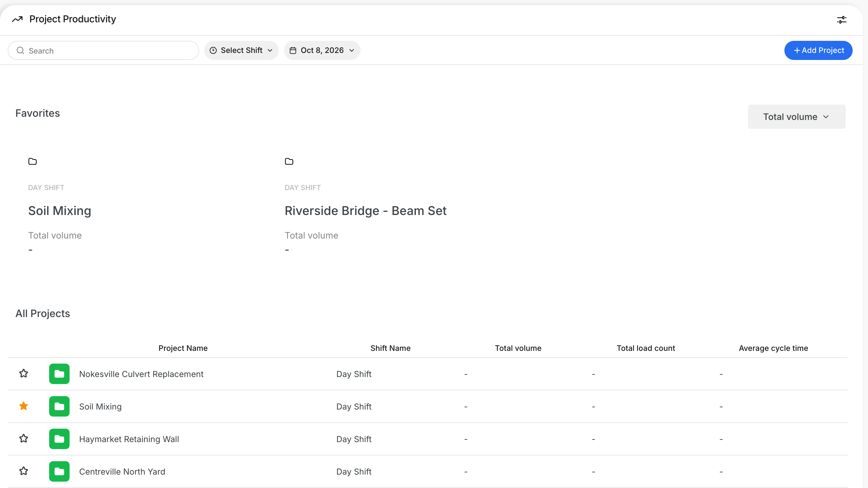The image size is (868, 488).
Task: Click Day Shift cell in Nokesville row
Action: tap(354, 374)
